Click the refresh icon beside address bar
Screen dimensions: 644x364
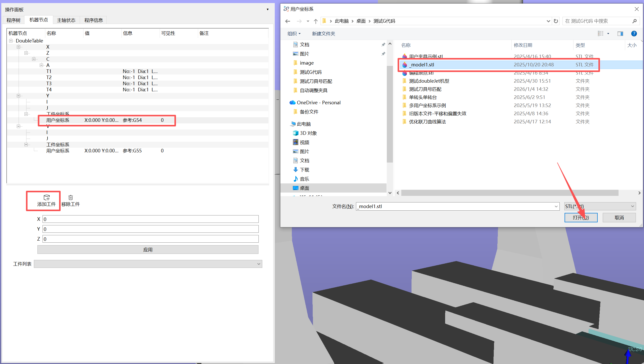tap(556, 21)
